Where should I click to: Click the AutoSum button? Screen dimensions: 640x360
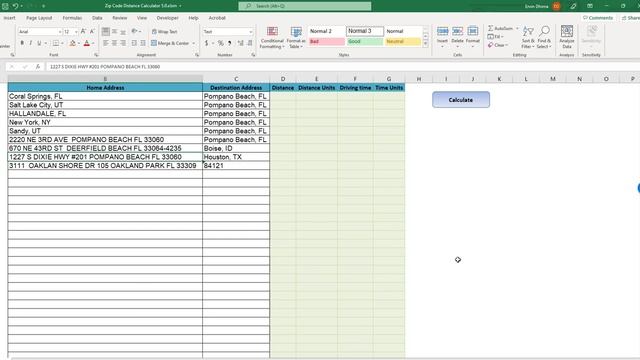[500, 28]
